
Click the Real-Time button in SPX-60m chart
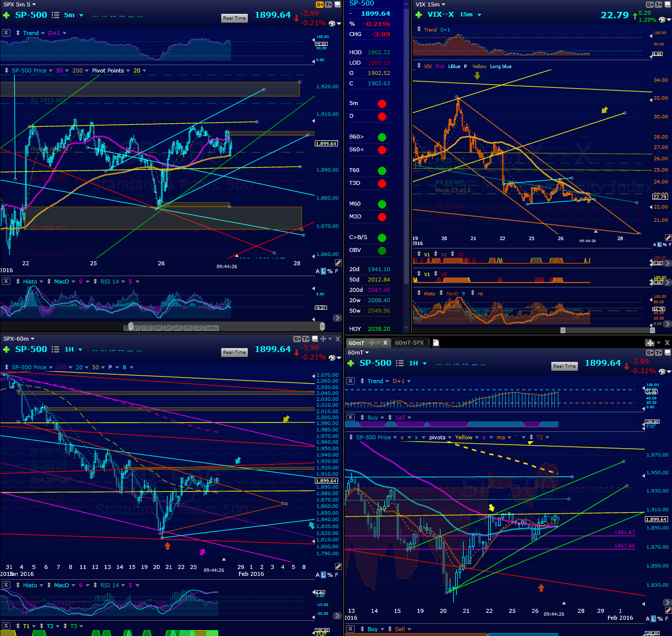coord(234,352)
